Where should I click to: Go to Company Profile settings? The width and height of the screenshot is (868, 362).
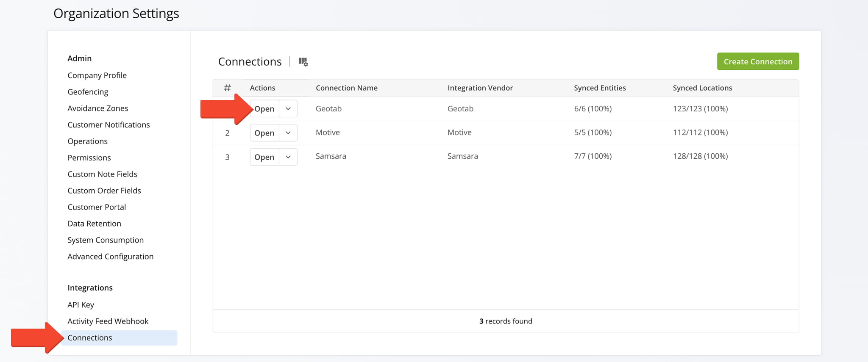[x=97, y=75]
